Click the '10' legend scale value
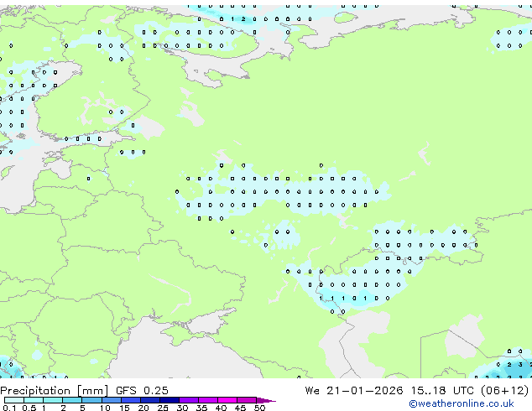Image resolution: width=532 pixels, height=411 pixels. pyautogui.click(x=105, y=408)
